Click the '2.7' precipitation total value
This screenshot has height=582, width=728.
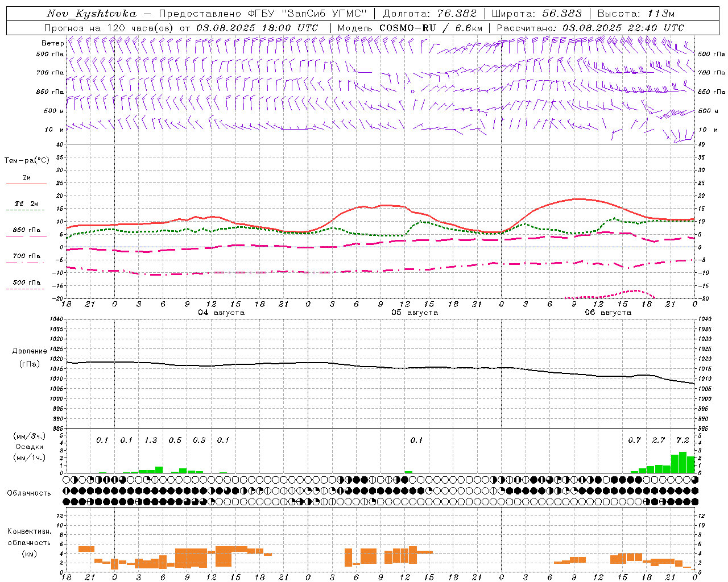[659, 440]
